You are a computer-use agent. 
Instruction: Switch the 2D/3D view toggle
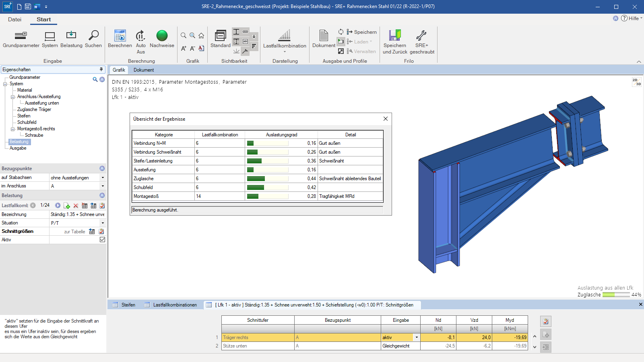636,82
